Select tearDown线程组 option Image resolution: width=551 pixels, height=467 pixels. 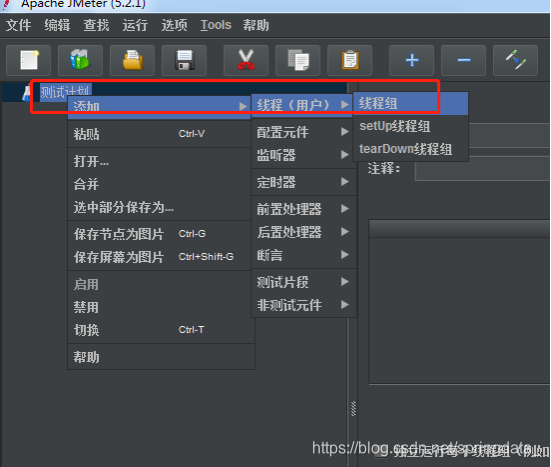coord(410,149)
